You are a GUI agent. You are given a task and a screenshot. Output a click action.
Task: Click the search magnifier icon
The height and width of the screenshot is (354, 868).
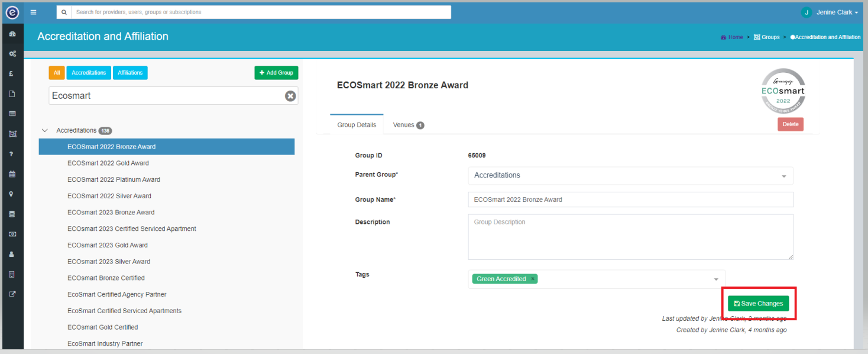pyautogui.click(x=64, y=12)
